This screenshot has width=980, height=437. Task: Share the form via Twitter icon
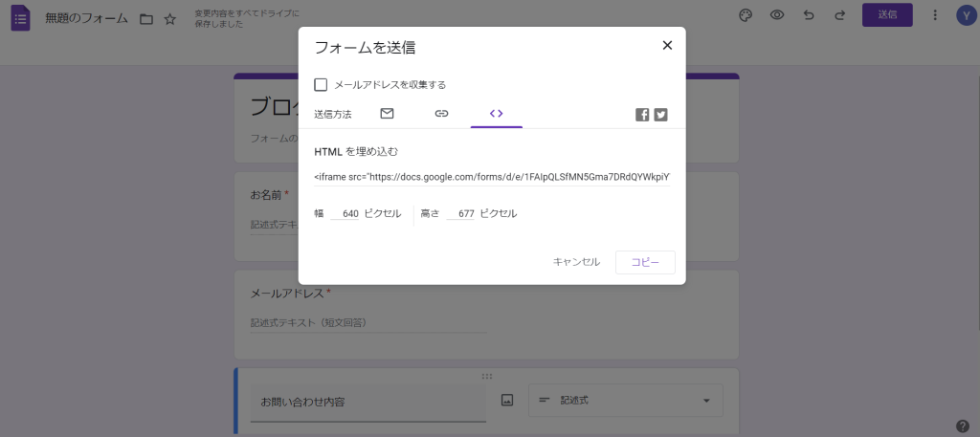pyautogui.click(x=660, y=115)
